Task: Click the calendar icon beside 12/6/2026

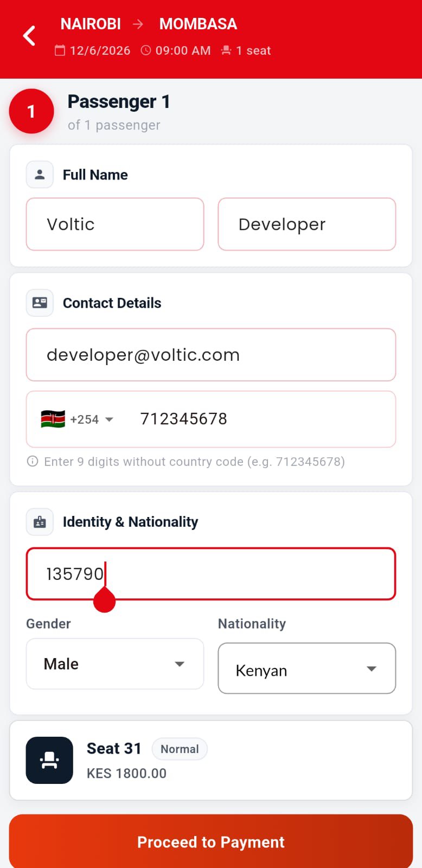Action: coord(60,50)
